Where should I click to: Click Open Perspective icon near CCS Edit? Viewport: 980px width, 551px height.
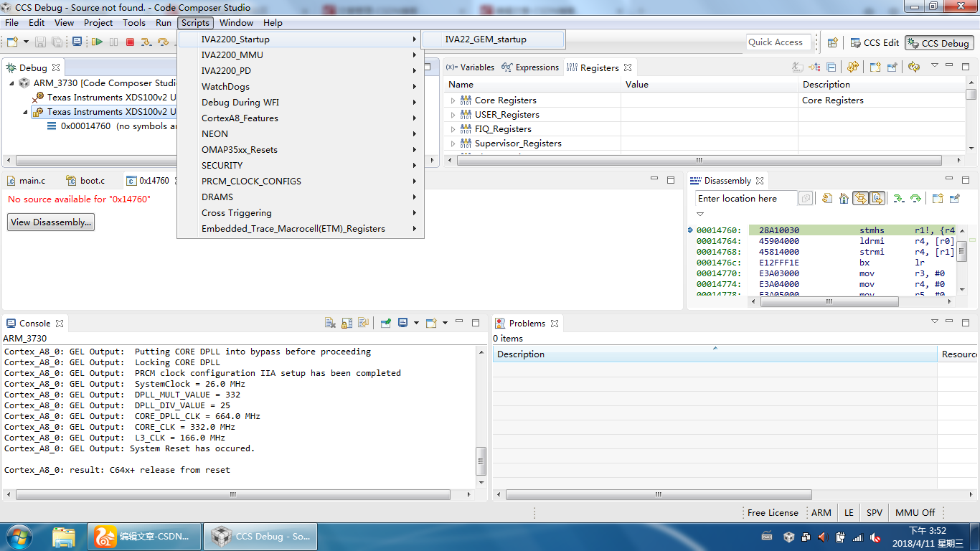click(832, 42)
